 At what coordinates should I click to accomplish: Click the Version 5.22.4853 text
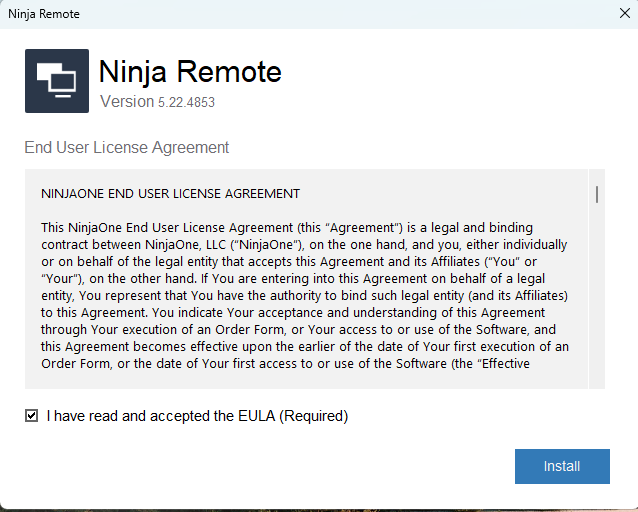157,102
